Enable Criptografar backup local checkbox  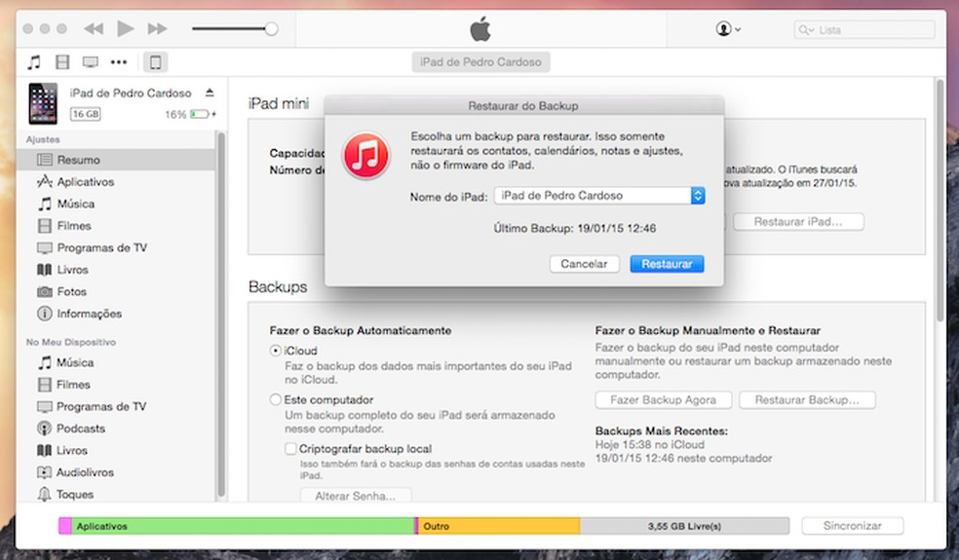click(x=291, y=449)
